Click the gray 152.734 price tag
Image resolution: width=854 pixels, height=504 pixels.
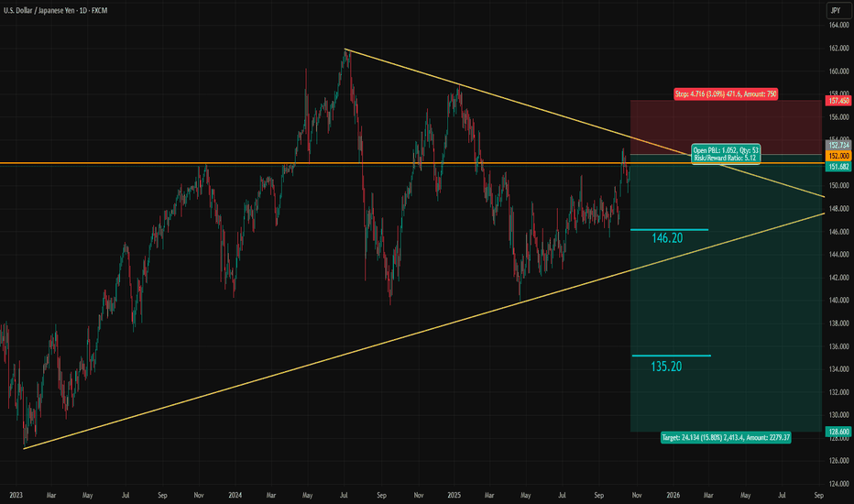838,145
